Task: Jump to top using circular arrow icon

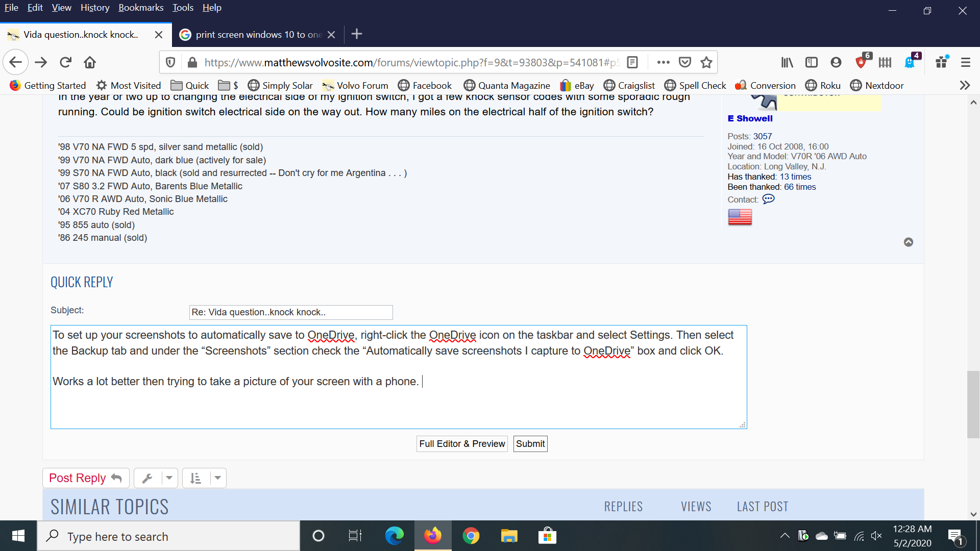Action: coord(909,242)
